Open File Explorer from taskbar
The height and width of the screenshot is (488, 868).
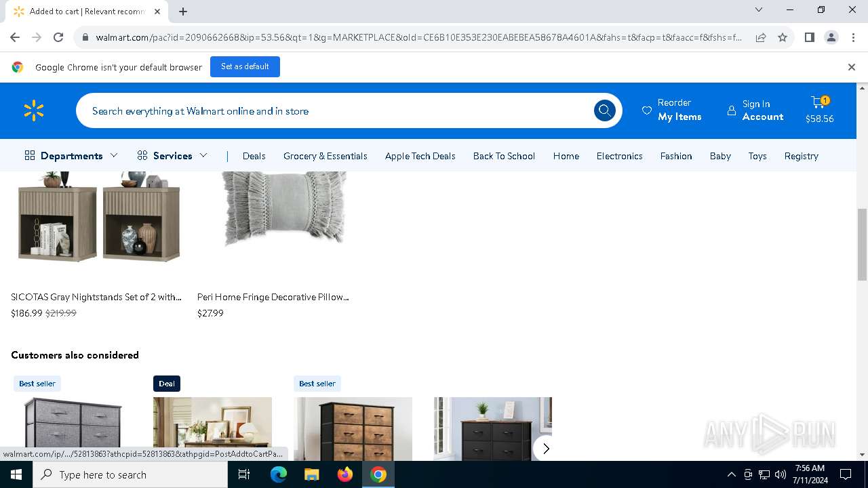(x=311, y=474)
